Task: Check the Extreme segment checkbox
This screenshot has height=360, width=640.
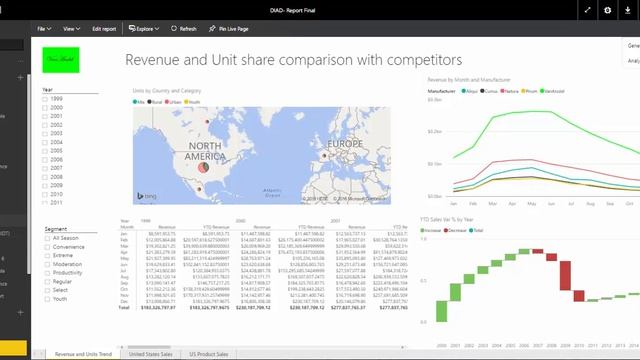Action: click(47, 256)
